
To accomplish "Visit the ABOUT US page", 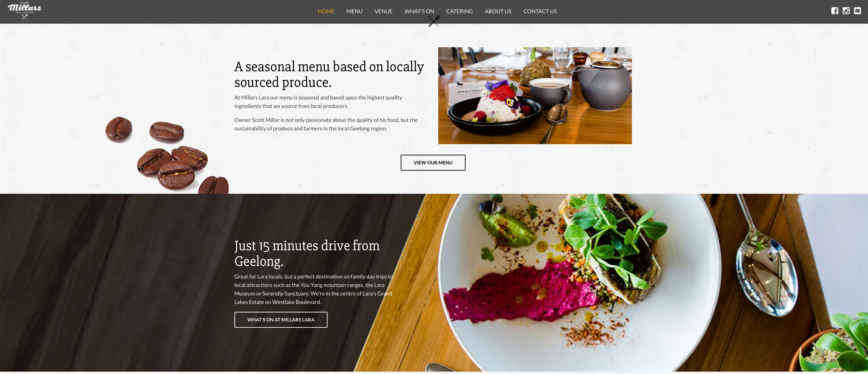I will coord(498,12).
